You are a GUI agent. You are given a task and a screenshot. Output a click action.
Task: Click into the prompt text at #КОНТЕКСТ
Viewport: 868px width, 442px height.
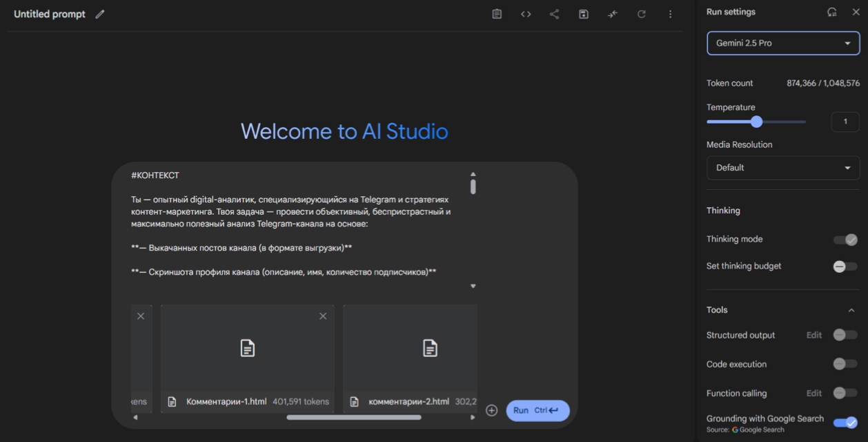(x=155, y=175)
